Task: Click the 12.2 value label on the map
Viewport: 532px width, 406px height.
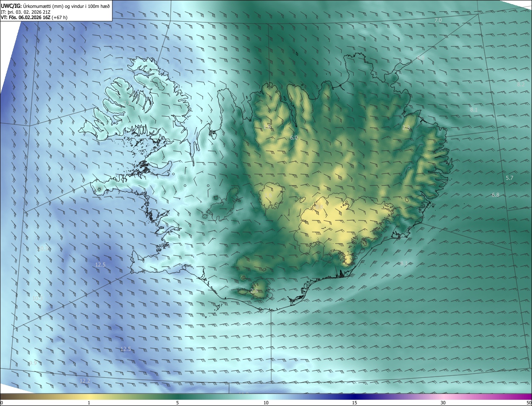Action: (85, 381)
